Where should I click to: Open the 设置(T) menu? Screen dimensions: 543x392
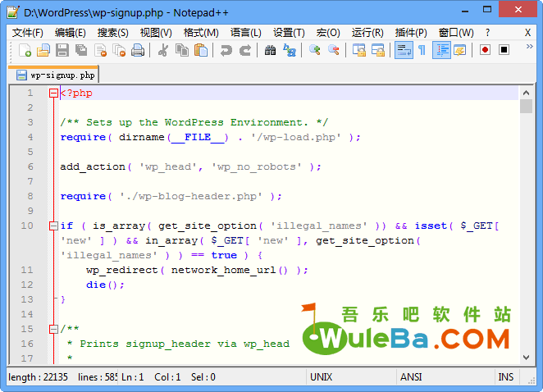coord(289,33)
